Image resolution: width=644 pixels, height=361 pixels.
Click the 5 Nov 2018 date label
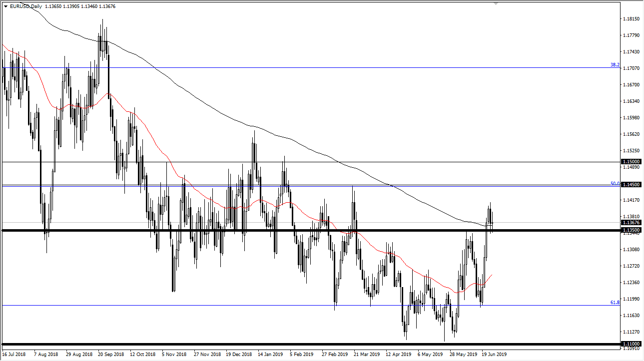coord(174,354)
